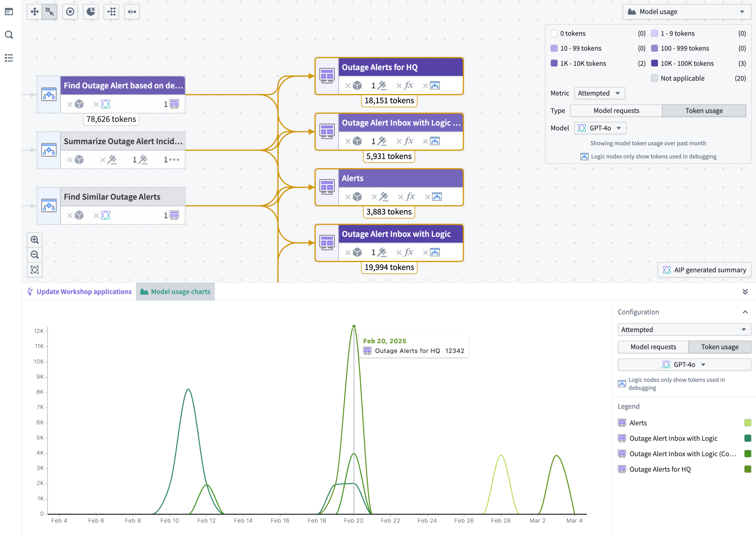Click the Feb 20 peak data point on the chart
Screen dimensions: 756x536
coord(353,326)
